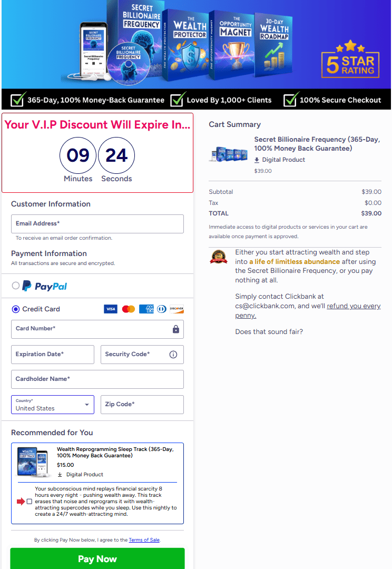Click the Mastercard logo icon
Screen dimensions: 392x569
pyautogui.click(x=129, y=309)
